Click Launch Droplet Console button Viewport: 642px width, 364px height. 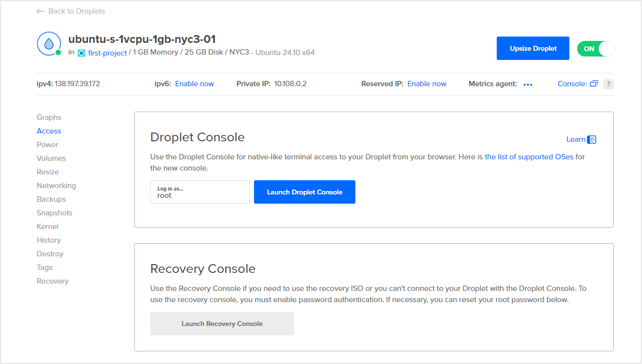pos(305,192)
